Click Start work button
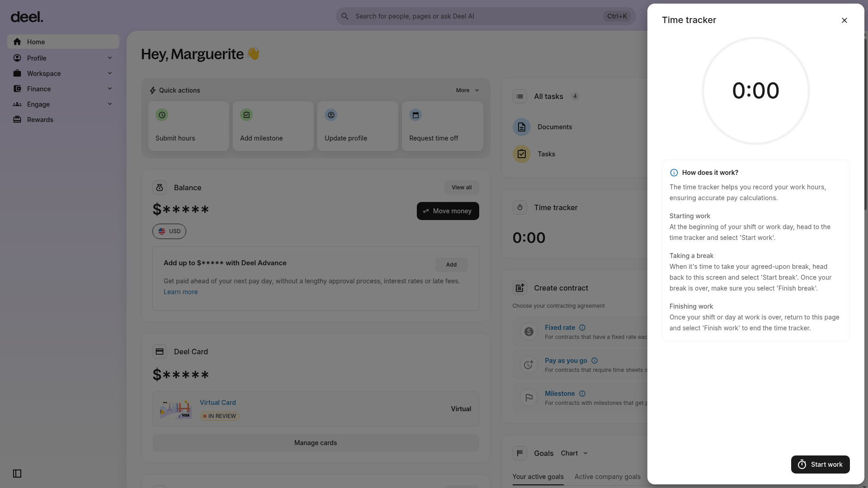 (x=820, y=465)
